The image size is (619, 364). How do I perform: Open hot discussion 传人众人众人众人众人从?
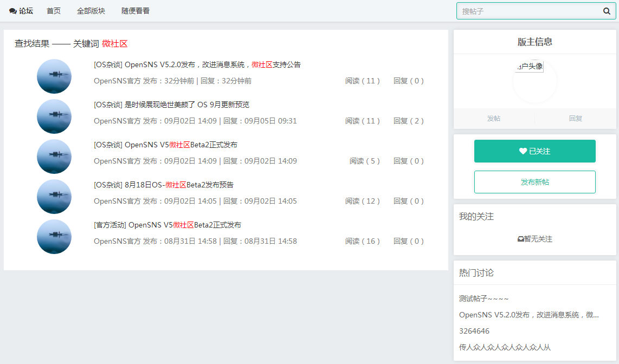point(505,347)
